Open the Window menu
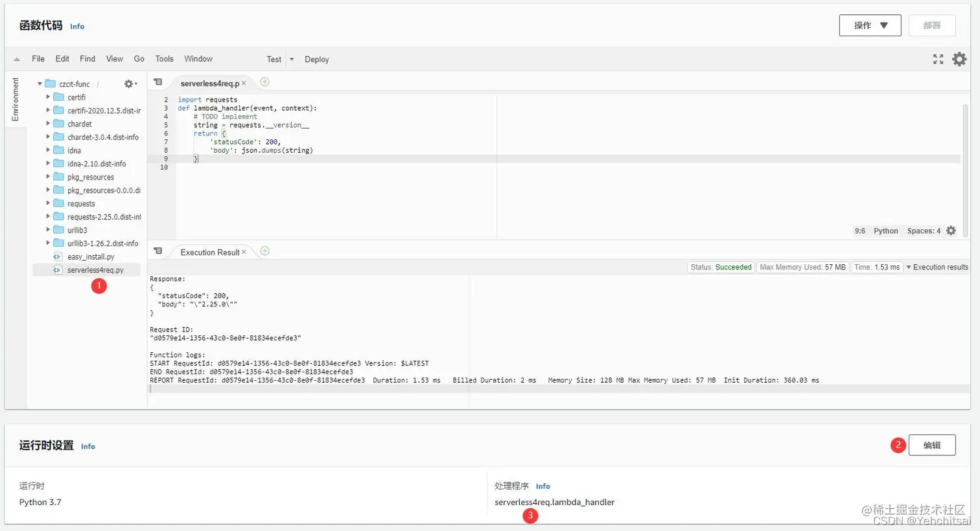 click(198, 59)
